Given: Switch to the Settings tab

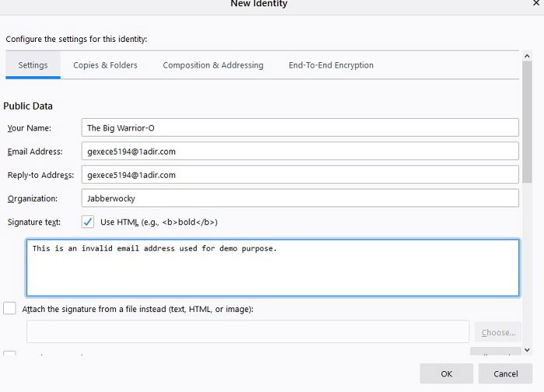Looking at the screenshot, I should point(33,65).
